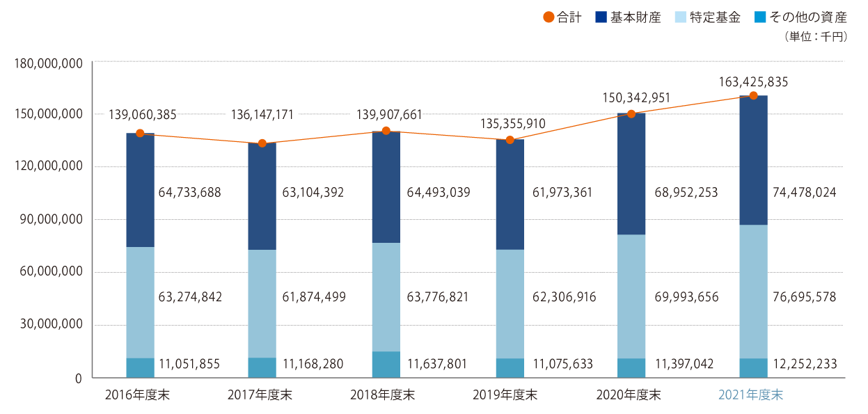868x414 pixels.
Task: Click the total value 163,425,835
Action: (x=754, y=82)
